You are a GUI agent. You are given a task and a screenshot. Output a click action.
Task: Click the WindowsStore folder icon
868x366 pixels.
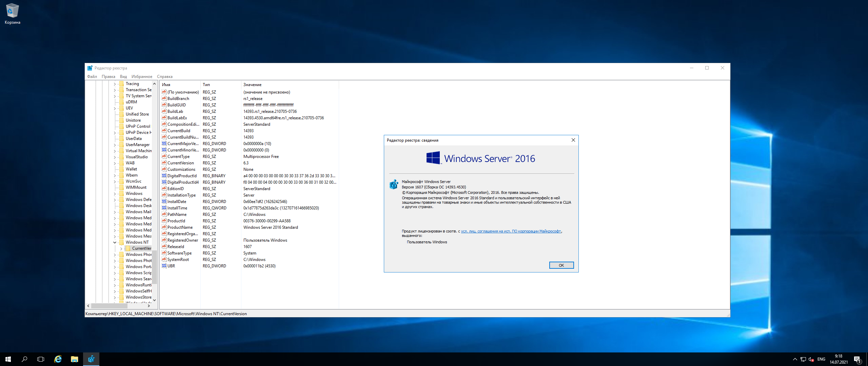[121, 297]
